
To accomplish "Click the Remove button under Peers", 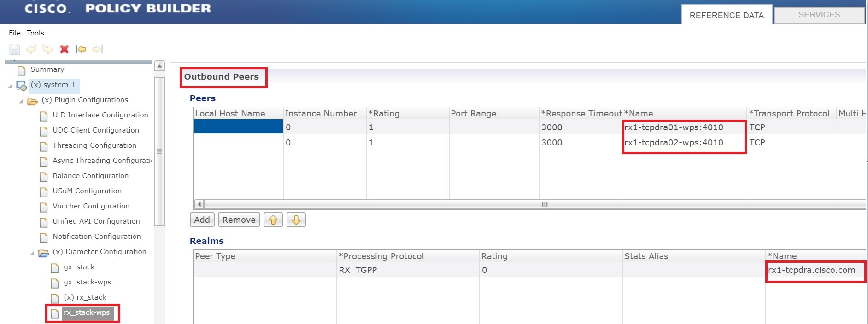I will pos(239,220).
